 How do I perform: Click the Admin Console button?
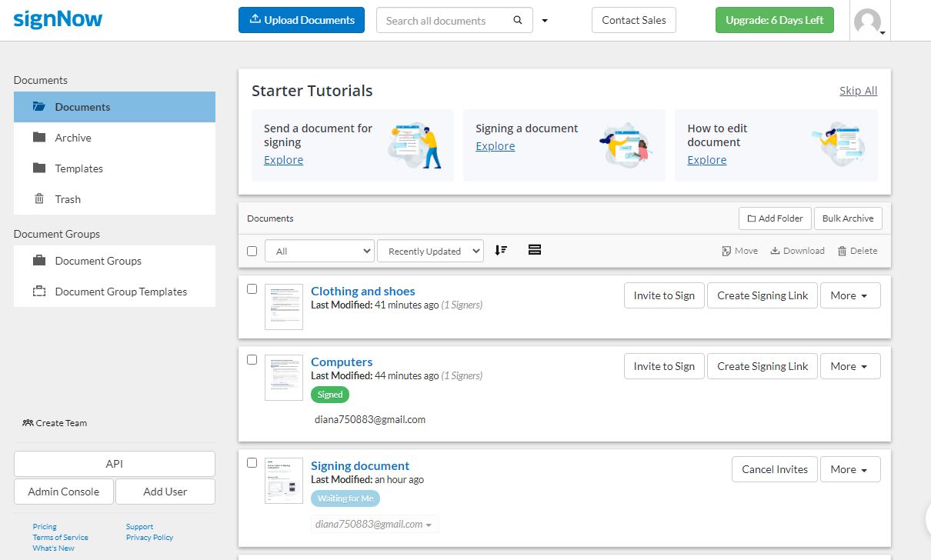coord(64,492)
